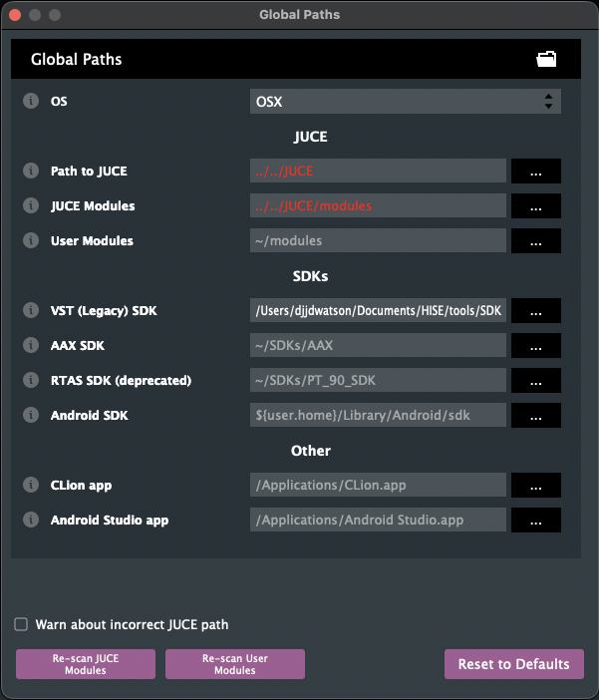The image size is (599, 700).
Task: Browse for Path to JUCE folder
Action: point(536,172)
